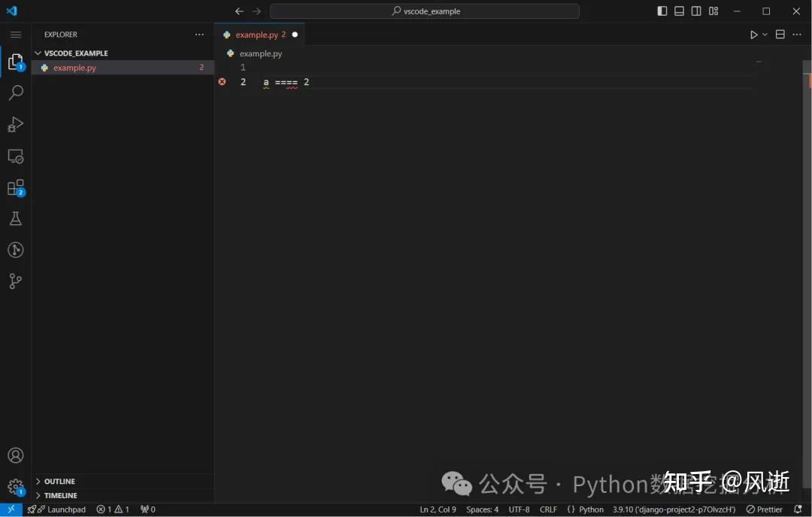The width and height of the screenshot is (812, 517).
Task: Click the VS Code logo icon
Action: point(11,11)
